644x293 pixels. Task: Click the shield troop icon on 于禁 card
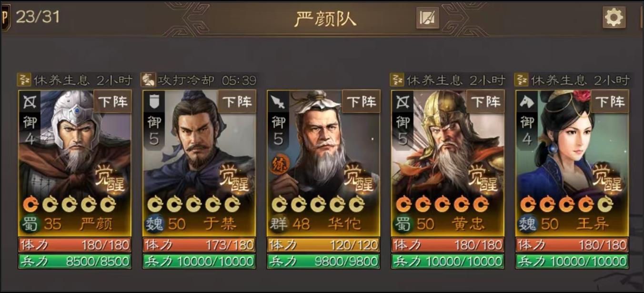click(x=154, y=101)
